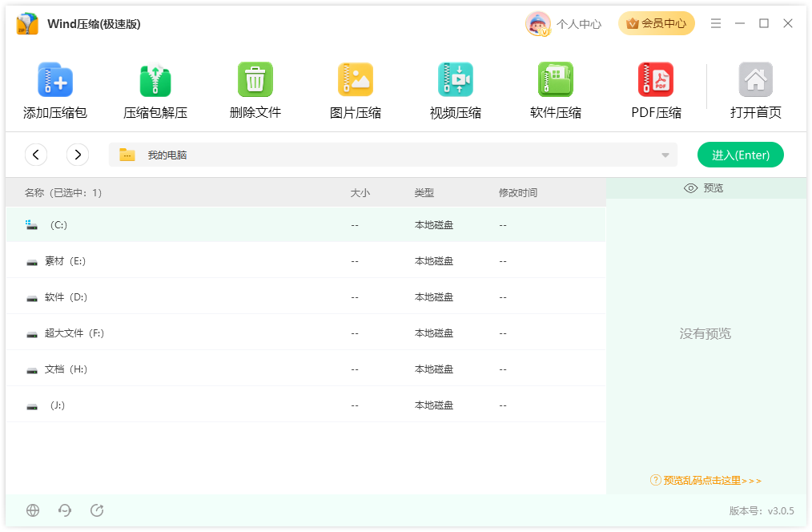Select the 素材 (E:) drive row
Viewport: 812px width, 532px height.
coord(306,260)
